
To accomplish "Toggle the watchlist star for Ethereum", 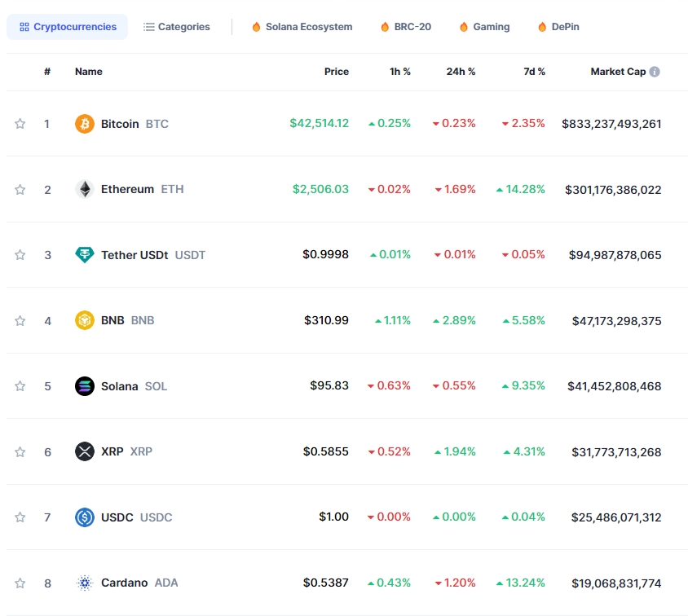I will click(20, 189).
